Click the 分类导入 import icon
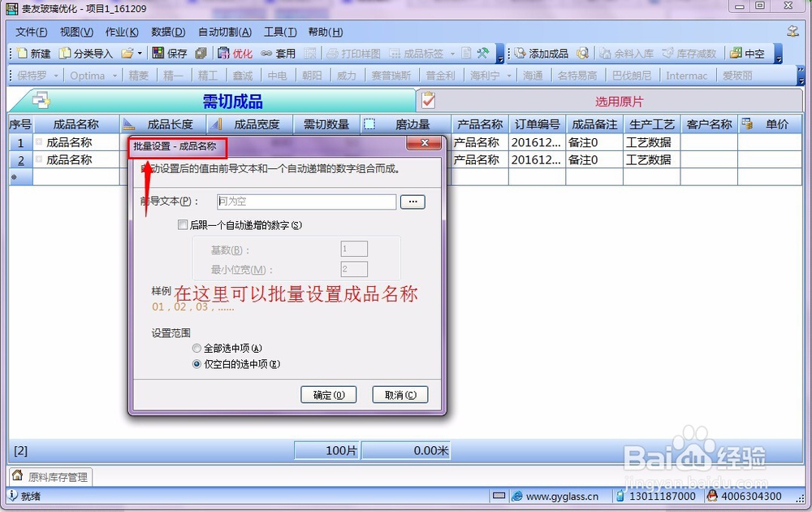Viewport: 812px width, 512px height. 65,54
